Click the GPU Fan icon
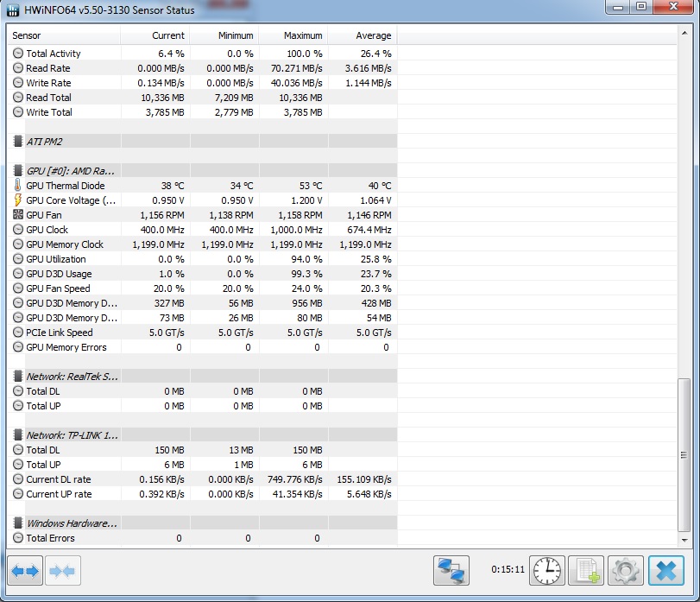Viewport: 700px width, 602px height. pos(18,215)
